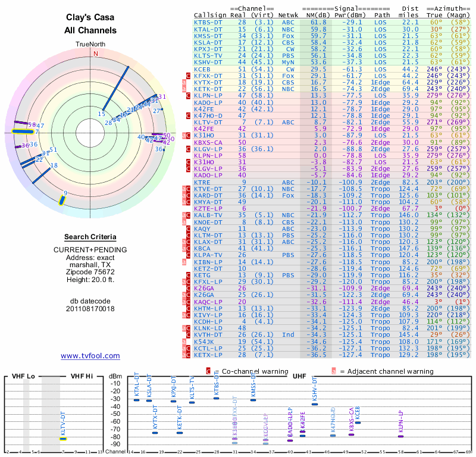The width and height of the screenshot is (476, 457).
Task: Click the KETX-LP callsign in last row
Action: click(208, 355)
